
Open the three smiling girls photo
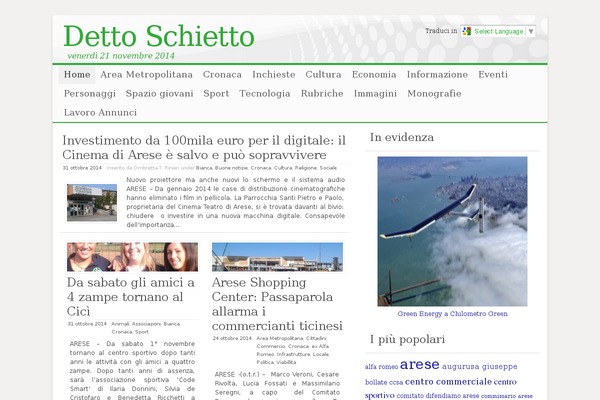tap(132, 257)
